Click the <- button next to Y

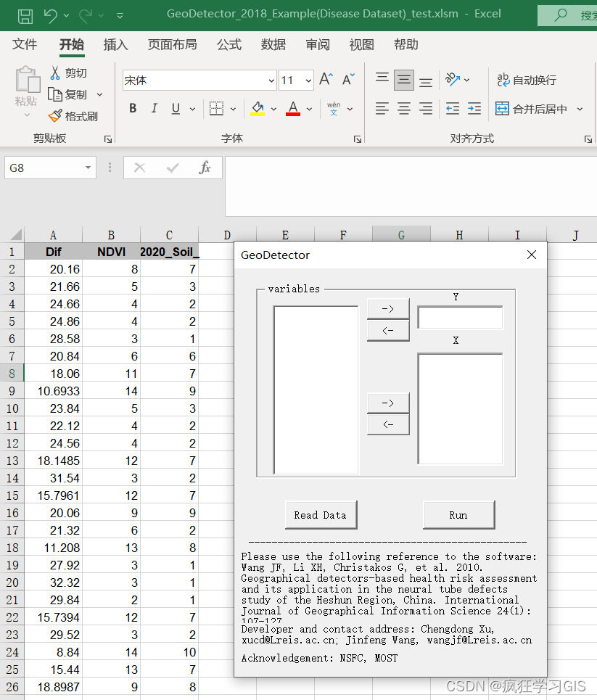[x=388, y=331]
